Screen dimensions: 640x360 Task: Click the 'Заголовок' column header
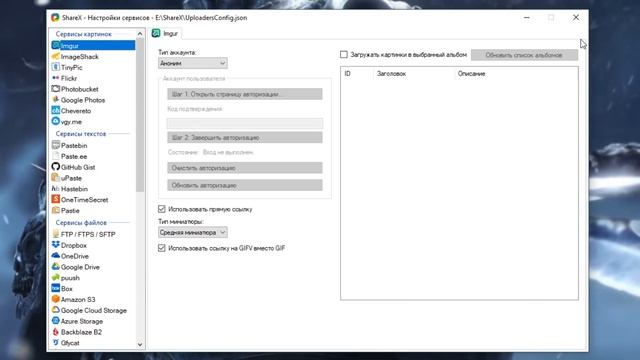coord(414,73)
